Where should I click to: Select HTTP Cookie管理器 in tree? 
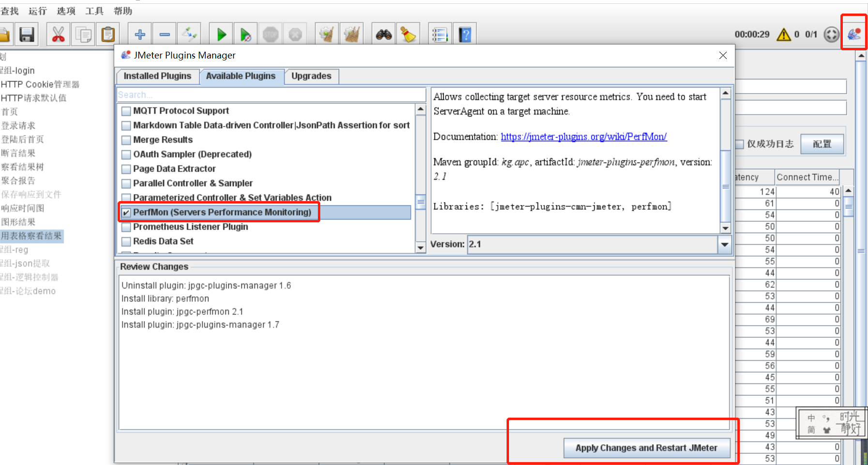[x=40, y=85]
